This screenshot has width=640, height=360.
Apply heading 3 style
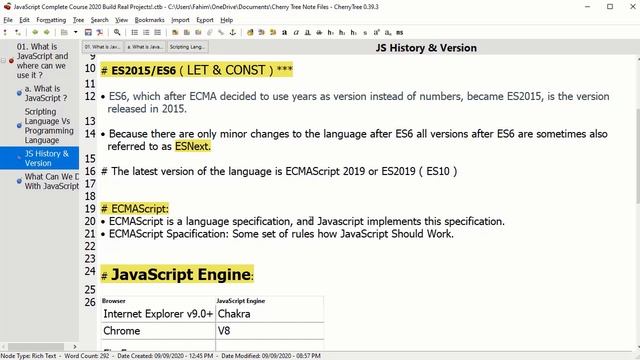353,32
